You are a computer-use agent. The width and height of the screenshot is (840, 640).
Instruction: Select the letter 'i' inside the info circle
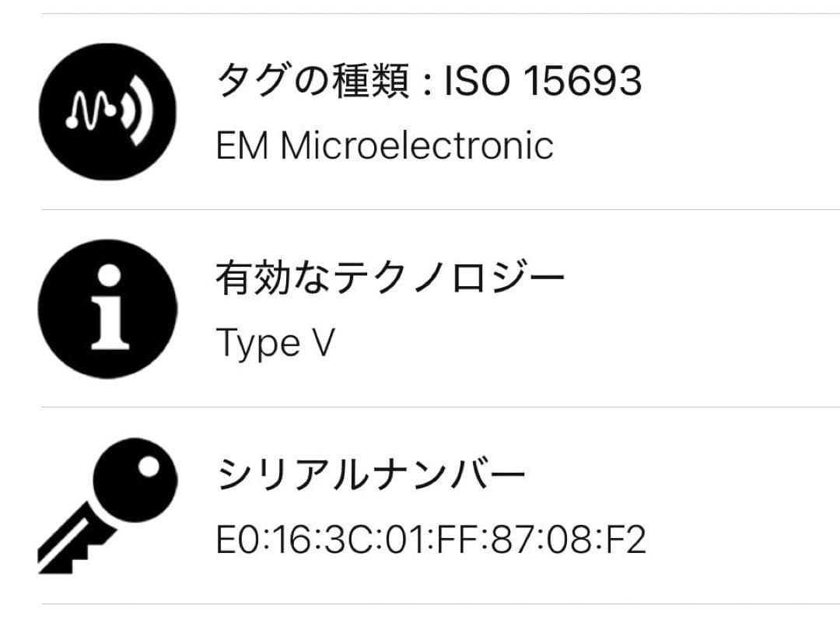coord(109,311)
